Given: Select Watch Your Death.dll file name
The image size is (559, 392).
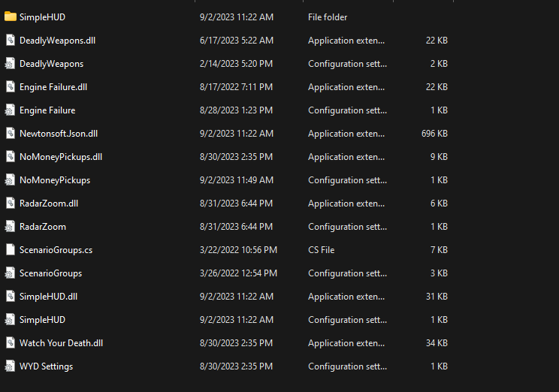Looking at the screenshot, I should [62, 343].
